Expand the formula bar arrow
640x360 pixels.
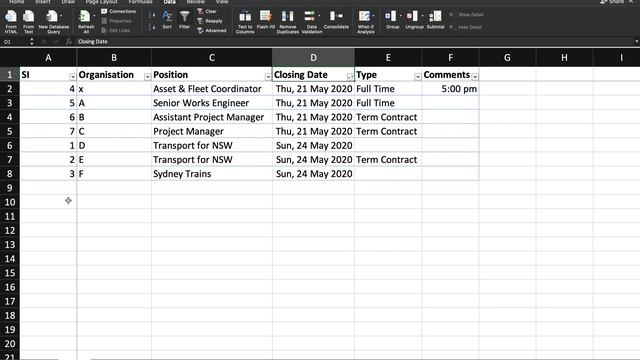[x=636, y=42]
